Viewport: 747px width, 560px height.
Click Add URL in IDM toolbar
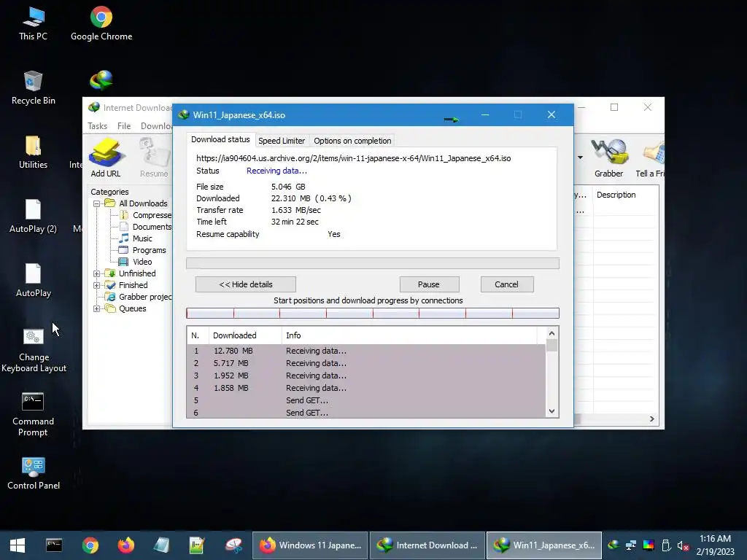(106, 157)
